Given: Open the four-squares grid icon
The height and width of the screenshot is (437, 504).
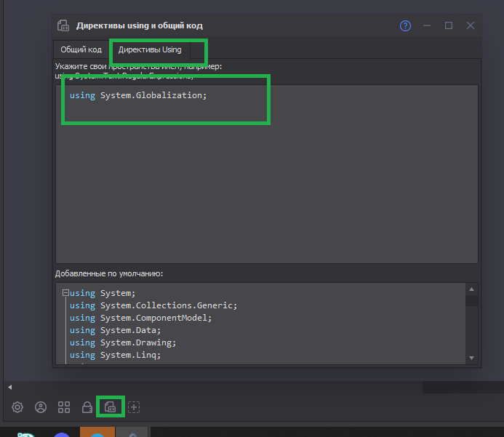Looking at the screenshot, I should click(64, 407).
